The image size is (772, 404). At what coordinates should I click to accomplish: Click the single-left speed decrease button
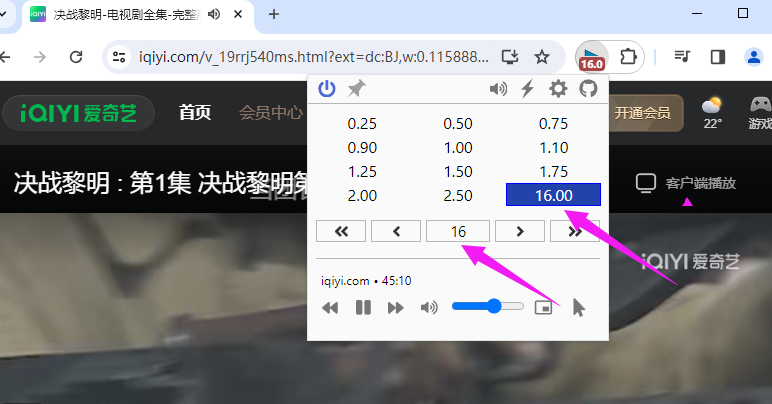[x=396, y=231]
